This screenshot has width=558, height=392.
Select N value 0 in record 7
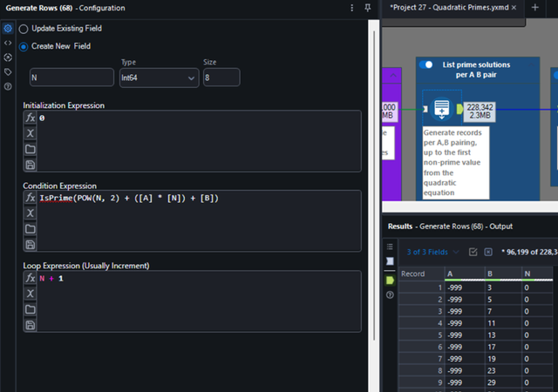(x=537, y=359)
